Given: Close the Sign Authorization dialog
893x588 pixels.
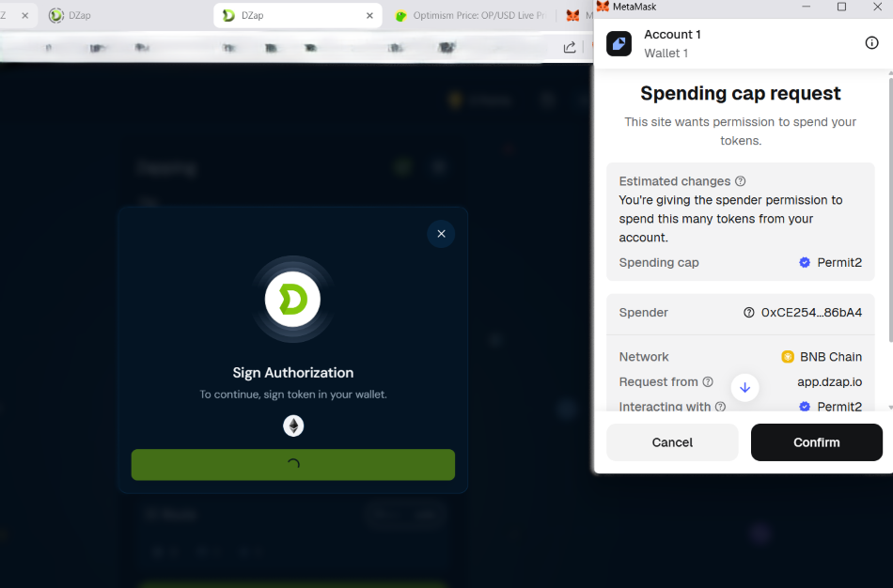Looking at the screenshot, I should 441,234.
